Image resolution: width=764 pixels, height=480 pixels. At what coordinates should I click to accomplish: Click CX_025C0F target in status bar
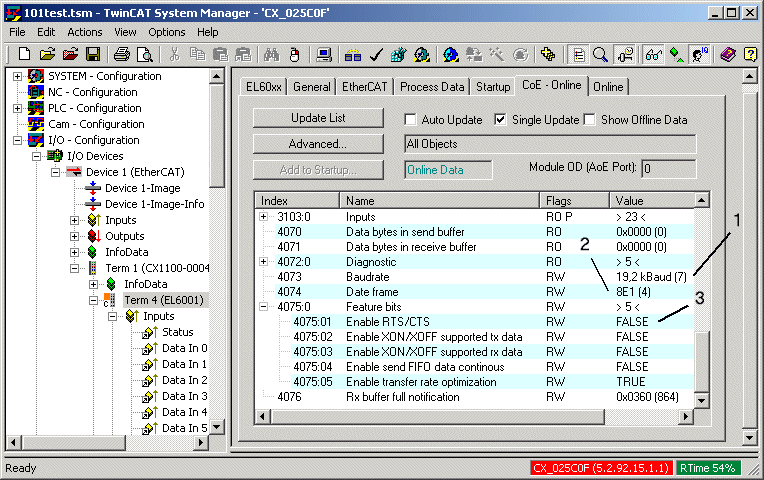click(x=601, y=468)
